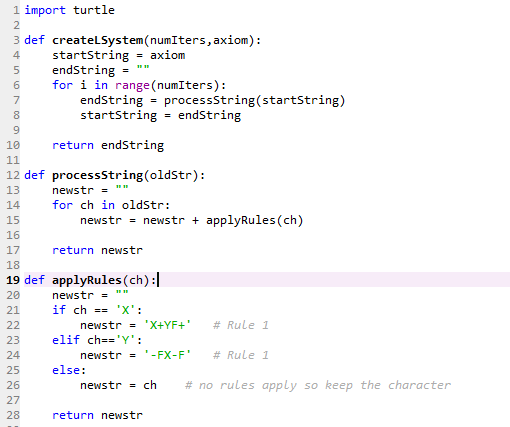Click the 'X+YF+' string literal
Screen dimensions: 510x427
tap(167, 325)
